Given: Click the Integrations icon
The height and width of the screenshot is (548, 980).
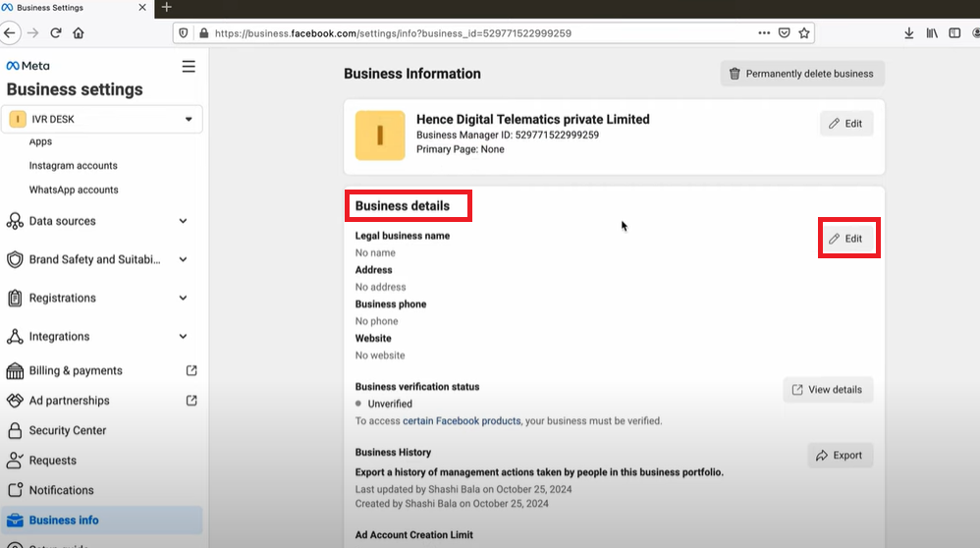Looking at the screenshot, I should (15, 336).
